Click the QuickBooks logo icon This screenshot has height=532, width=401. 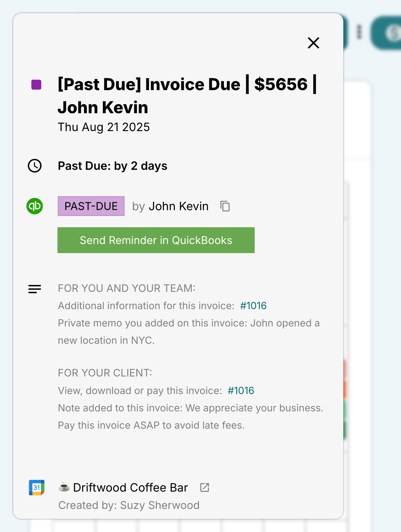pyautogui.click(x=35, y=206)
